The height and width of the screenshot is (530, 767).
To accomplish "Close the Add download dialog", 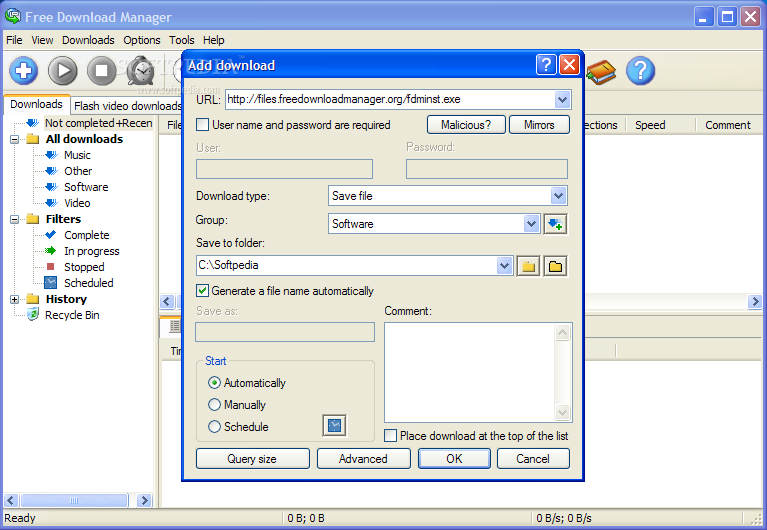I will click(x=569, y=65).
